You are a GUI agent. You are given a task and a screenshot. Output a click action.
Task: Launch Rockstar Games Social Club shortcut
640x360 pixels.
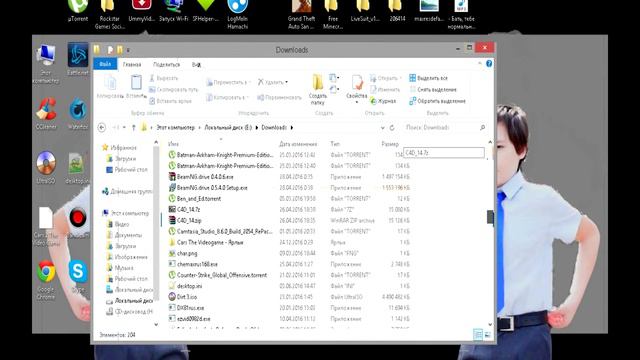[109, 15]
